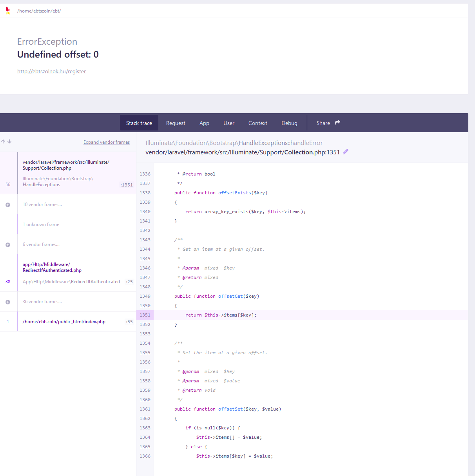
Task: Switch to the Debug tab
Action: (x=289, y=123)
